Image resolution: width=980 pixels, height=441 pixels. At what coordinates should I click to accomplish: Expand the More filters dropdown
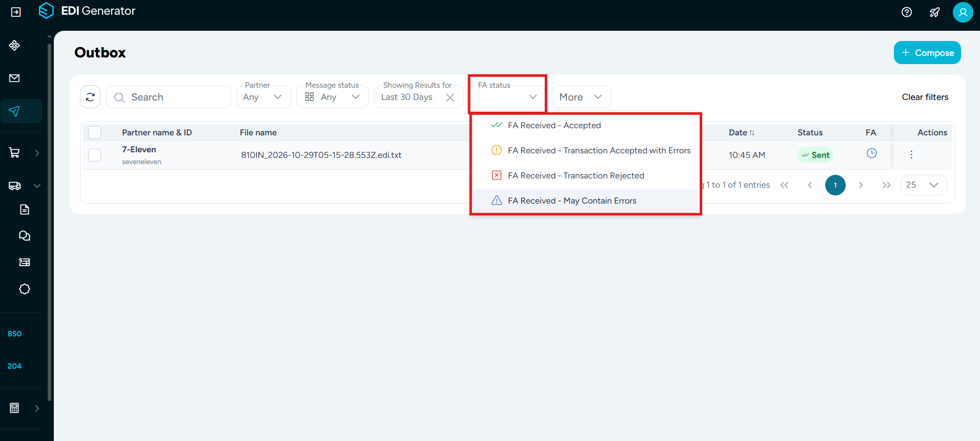(581, 97)
